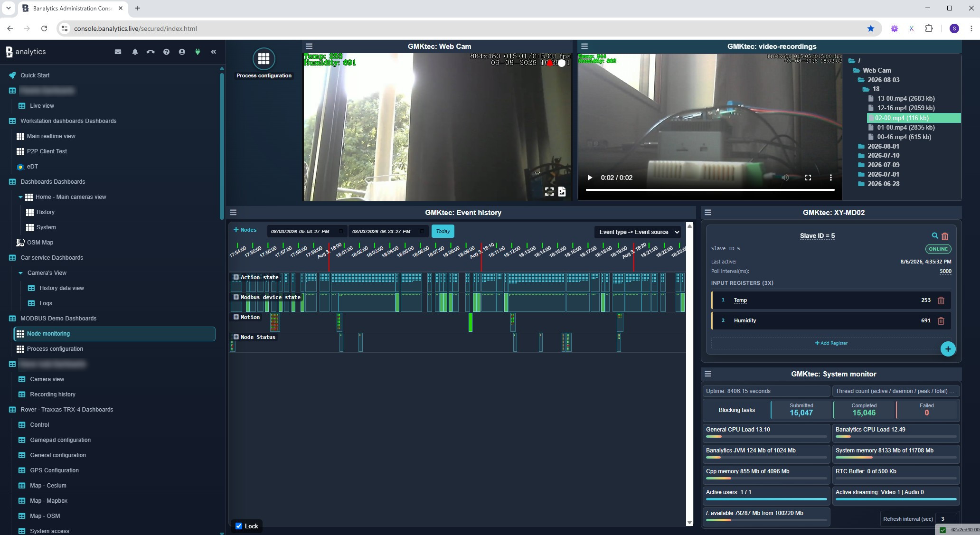The image size is (980, 535).
Task: Open the Web Cam panel hamburger menu
Action: [309, 46]
